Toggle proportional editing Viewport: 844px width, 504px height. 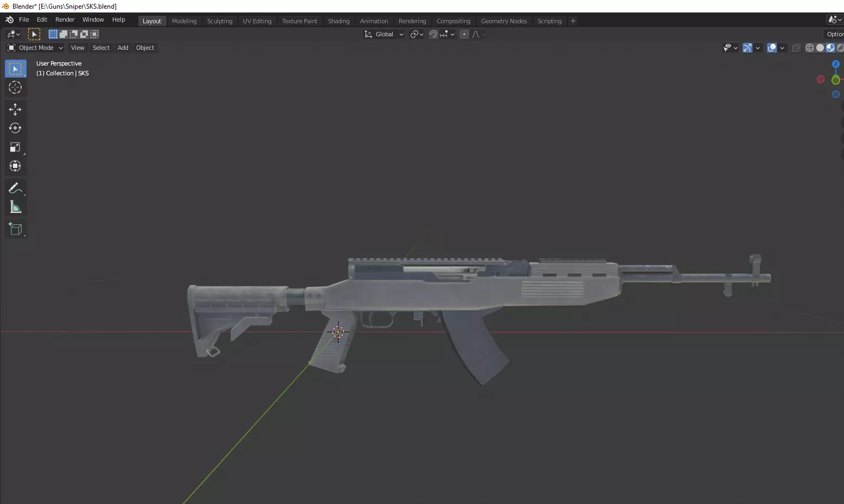tap(464, 34)
